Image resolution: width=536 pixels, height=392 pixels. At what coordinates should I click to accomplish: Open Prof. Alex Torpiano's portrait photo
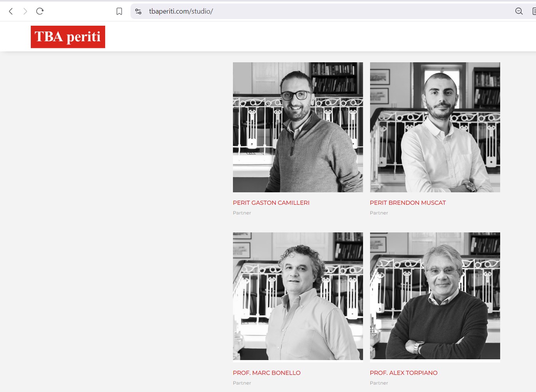point(435,296)
